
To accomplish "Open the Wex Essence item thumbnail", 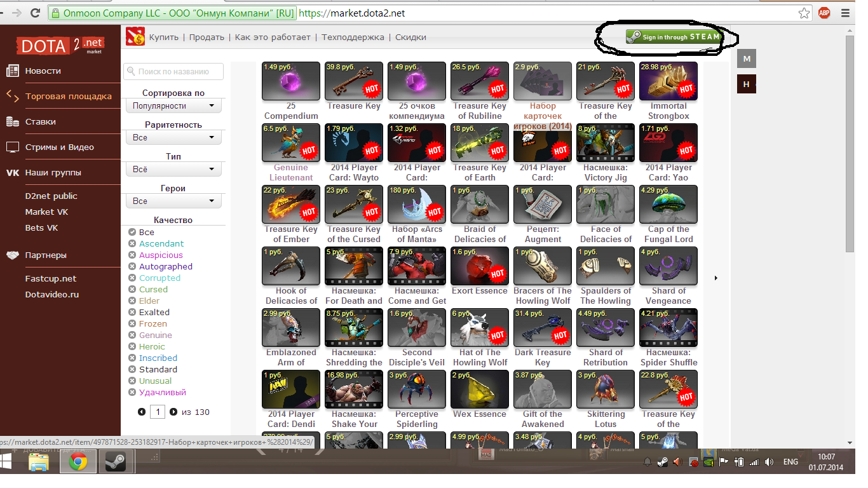I will click(x=480, y=389).
